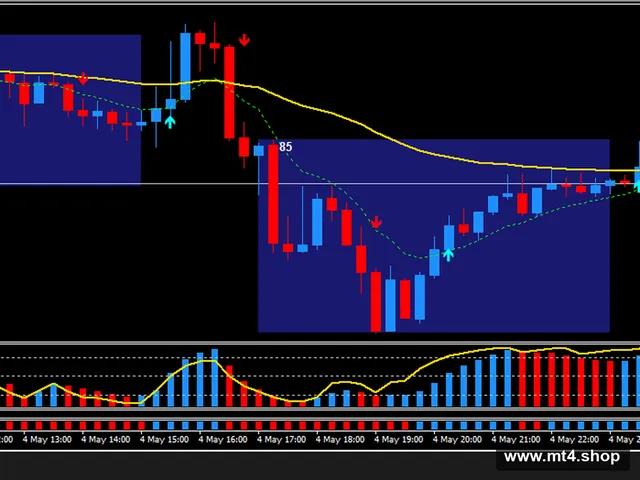This screenshot has height=480, width=640.
Task: Click the '4 May 22:00' time label
Action: pyautogui.click(x=574, y=440)
